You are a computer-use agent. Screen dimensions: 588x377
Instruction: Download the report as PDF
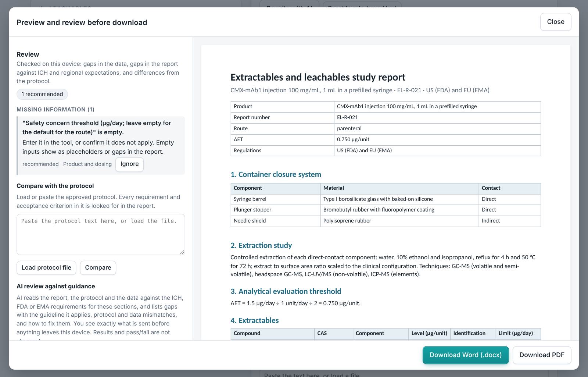point(542,355)
